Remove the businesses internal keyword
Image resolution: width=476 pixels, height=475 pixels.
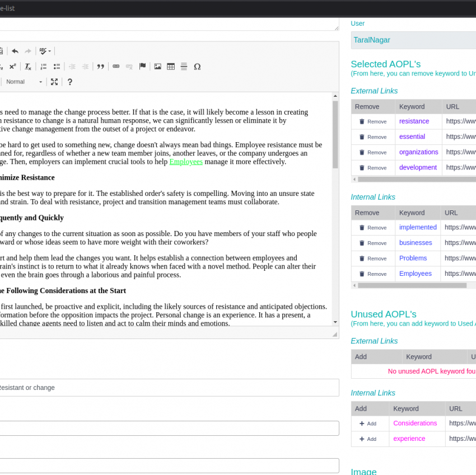pyautogui.click(x=373, y=243)
